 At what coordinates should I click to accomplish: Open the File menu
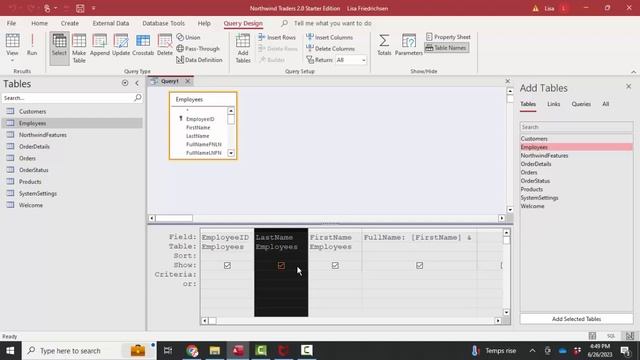point(11,23)
